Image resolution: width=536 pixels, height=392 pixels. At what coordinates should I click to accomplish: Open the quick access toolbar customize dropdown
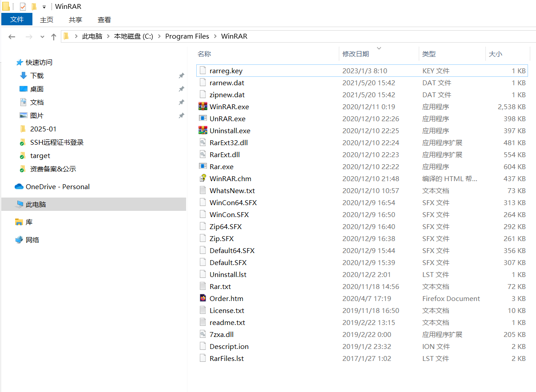tap(44, 7)
